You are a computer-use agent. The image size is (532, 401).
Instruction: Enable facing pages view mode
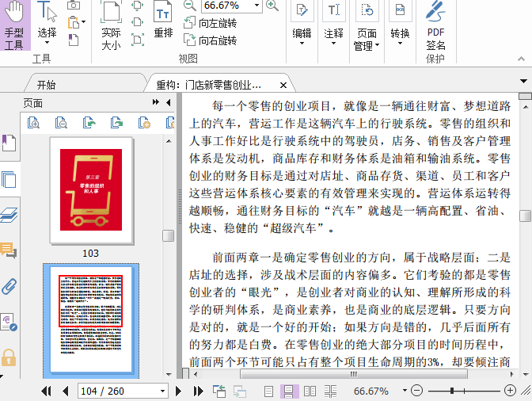(x=310, y=391)
